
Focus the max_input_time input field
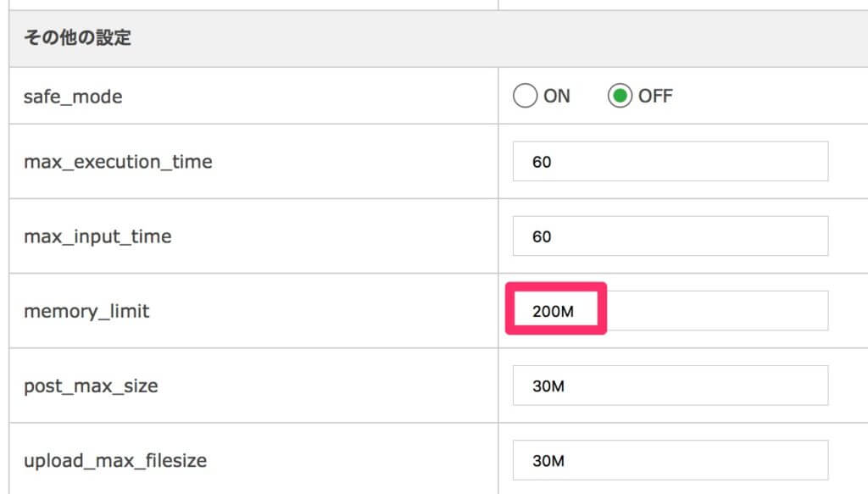(x=670, y=236)
